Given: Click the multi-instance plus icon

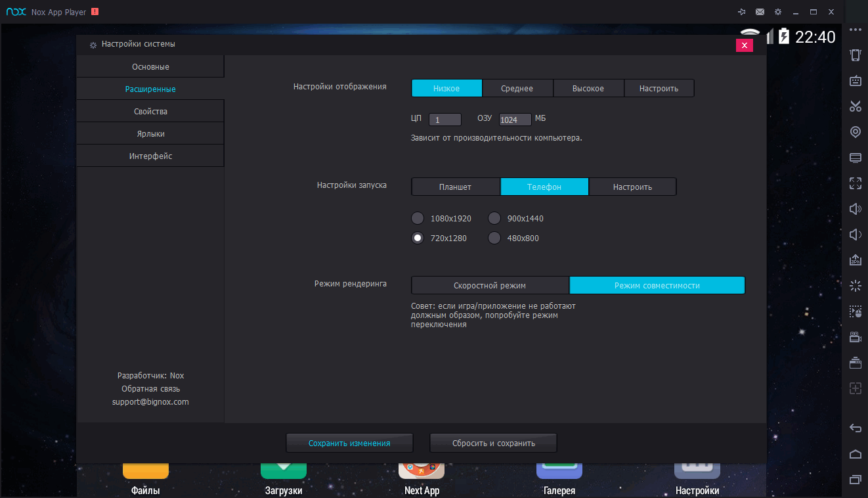Looking at the screenshot, I should point(855,388).
